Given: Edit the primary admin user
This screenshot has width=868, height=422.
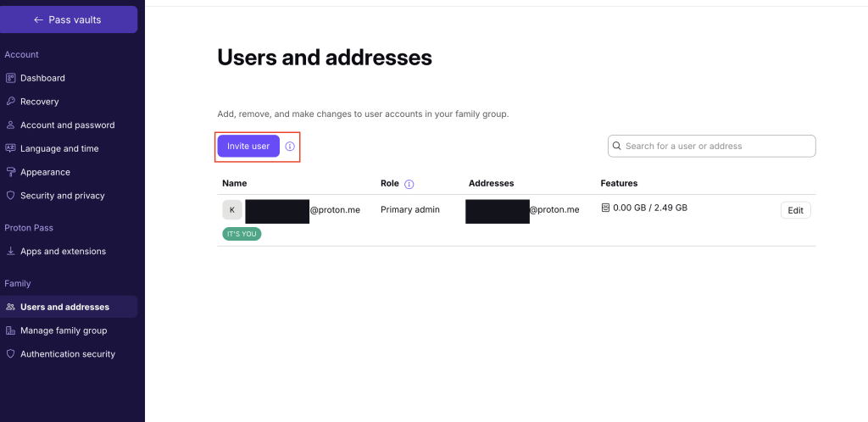Looking at the screenshot, I should click(795, 210).
